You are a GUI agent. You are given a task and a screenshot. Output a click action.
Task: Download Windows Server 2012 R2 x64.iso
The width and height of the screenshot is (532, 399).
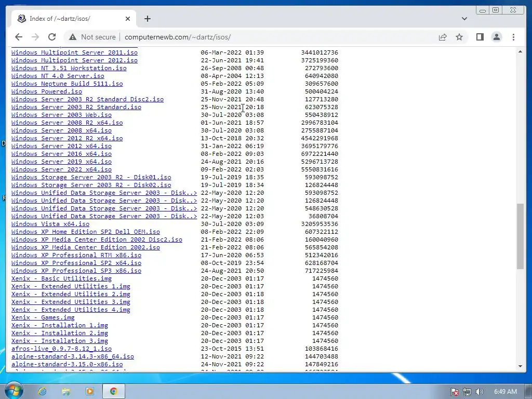67,138
